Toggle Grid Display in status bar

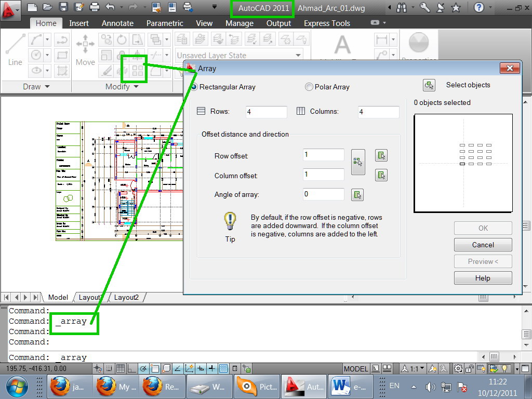[121, 368]
